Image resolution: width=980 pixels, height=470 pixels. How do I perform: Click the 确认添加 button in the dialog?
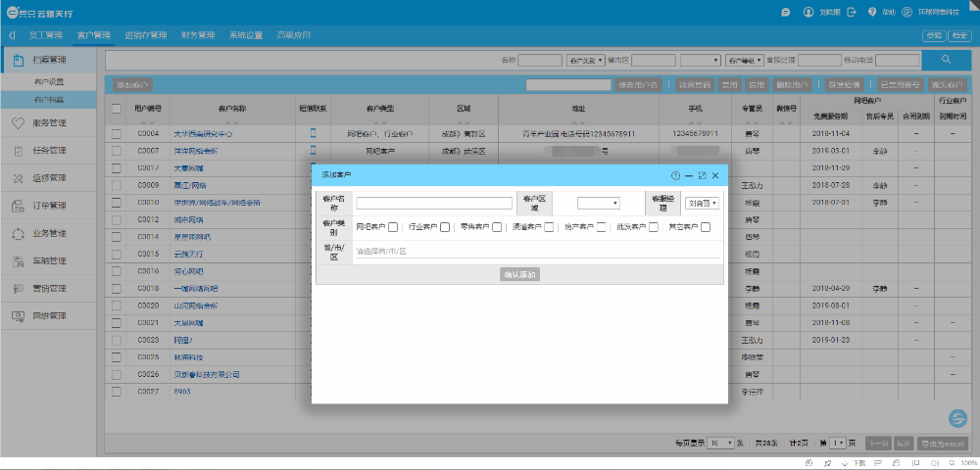(x=519, y=274)
